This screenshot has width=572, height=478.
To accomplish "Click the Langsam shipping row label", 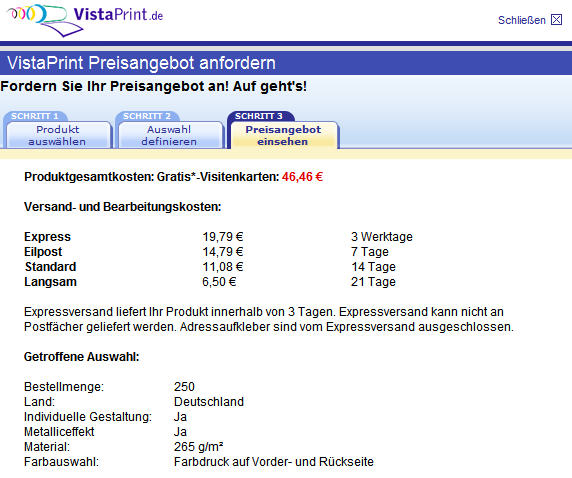I will 50,282.
